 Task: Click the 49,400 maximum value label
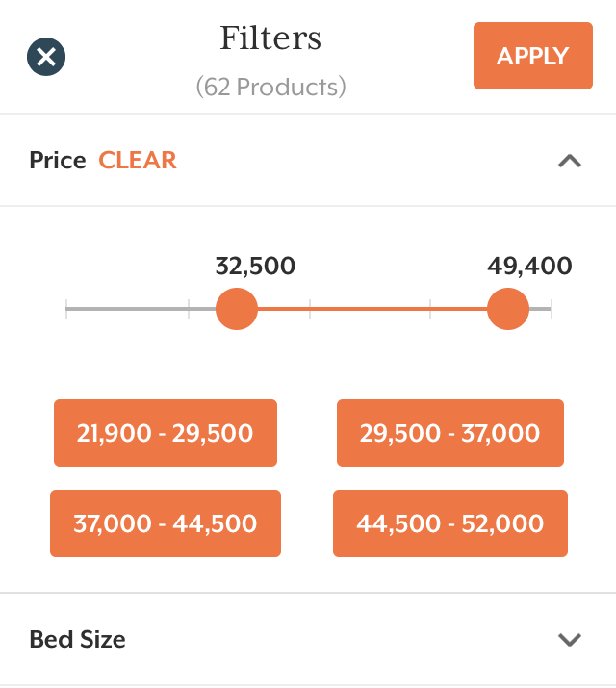[x=529, y=266]
